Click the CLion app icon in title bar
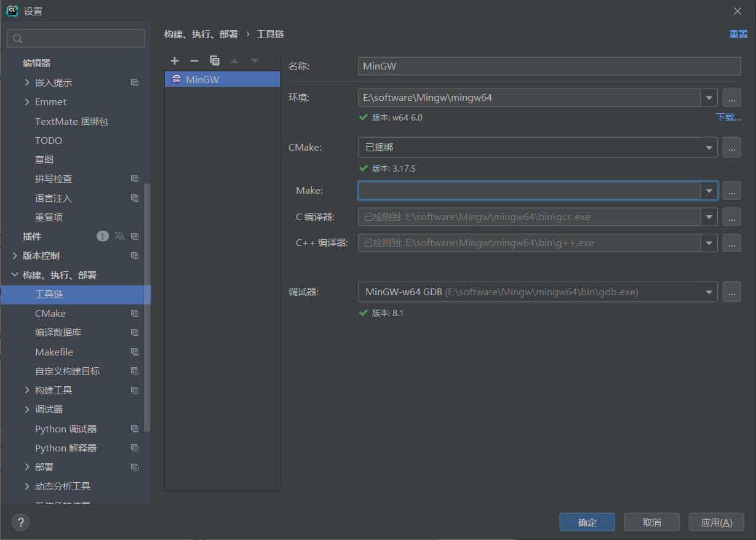Screen dimensions: 756x540 pos(12,10)
